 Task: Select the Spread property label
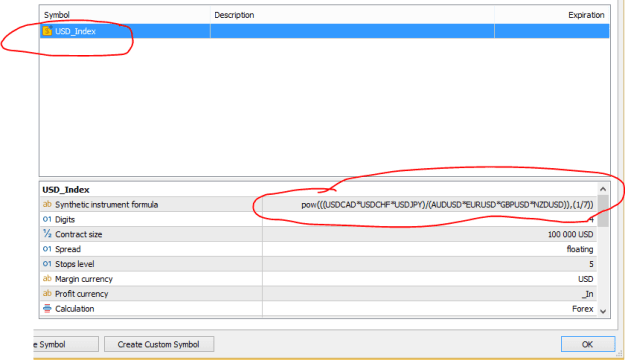pos(68,249)
